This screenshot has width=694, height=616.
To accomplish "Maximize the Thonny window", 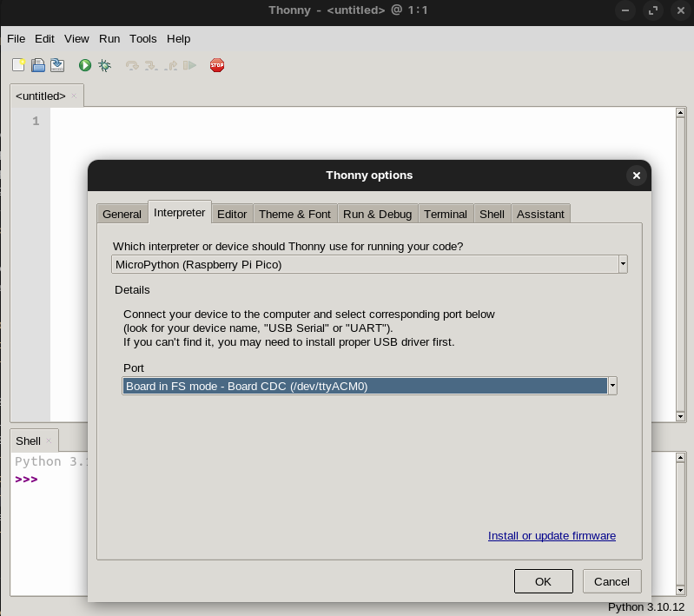I will coord(653,10).
